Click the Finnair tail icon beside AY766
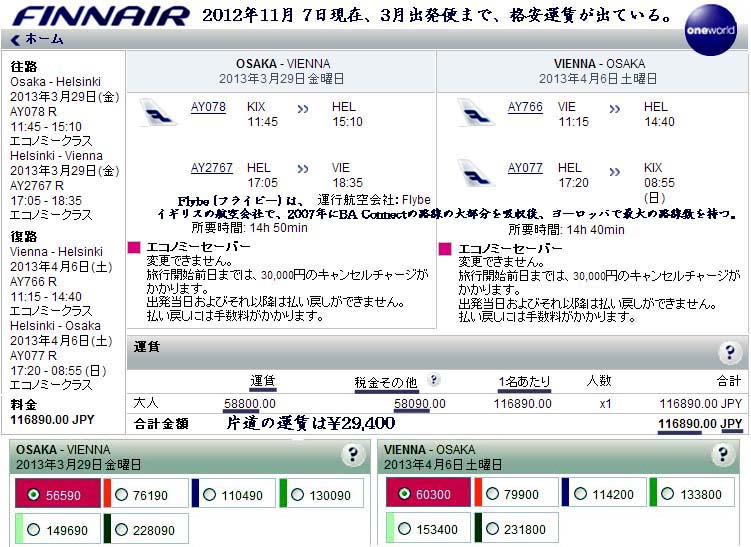This screenshot has width=751, height=547. pos(475,113)
